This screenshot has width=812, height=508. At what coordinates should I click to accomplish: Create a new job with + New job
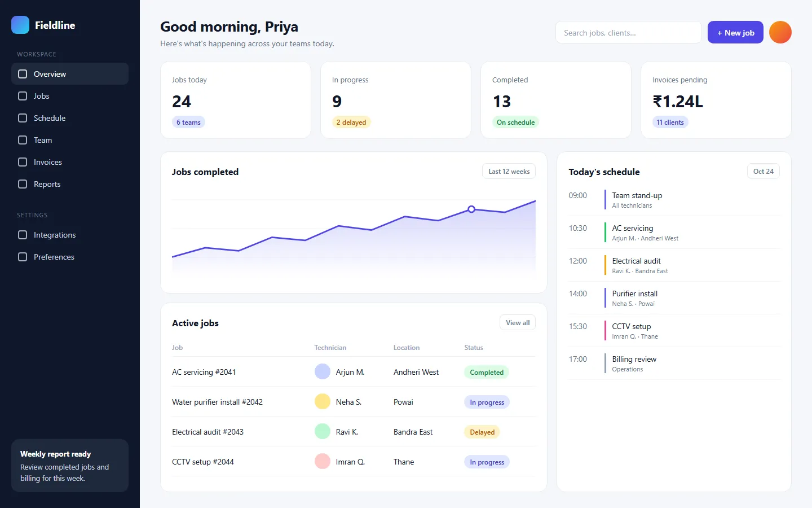(735, 32)
